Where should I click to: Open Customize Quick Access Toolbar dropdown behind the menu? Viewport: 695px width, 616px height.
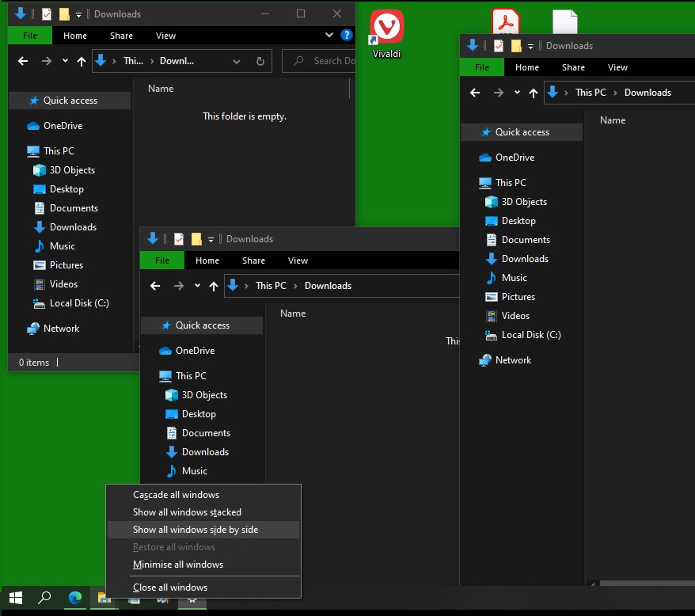tap(211, 239)
